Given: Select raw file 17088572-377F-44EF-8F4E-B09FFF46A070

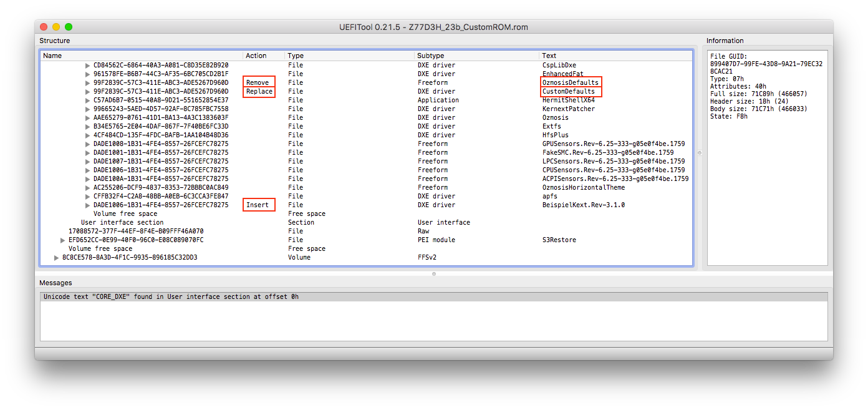Looking at the screenshot, I should click(x=136, y=231).
